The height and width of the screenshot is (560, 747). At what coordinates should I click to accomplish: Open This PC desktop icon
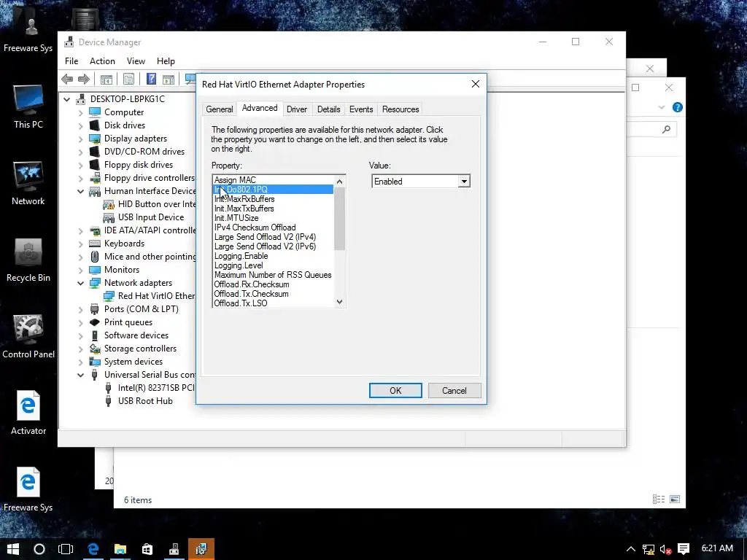[x=28, y=106]
